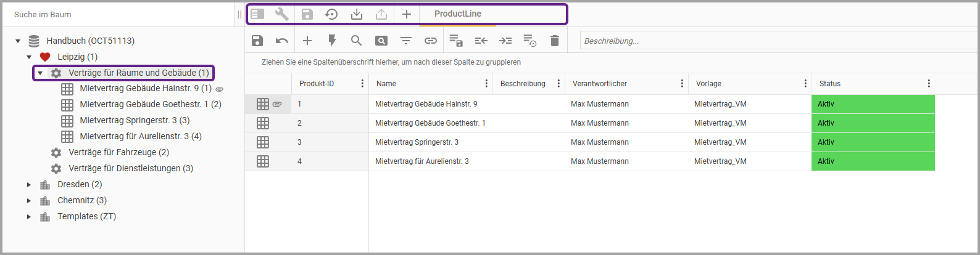Click the outdent rows icon
Screen dimensions: 980x255
coord(481,41)
